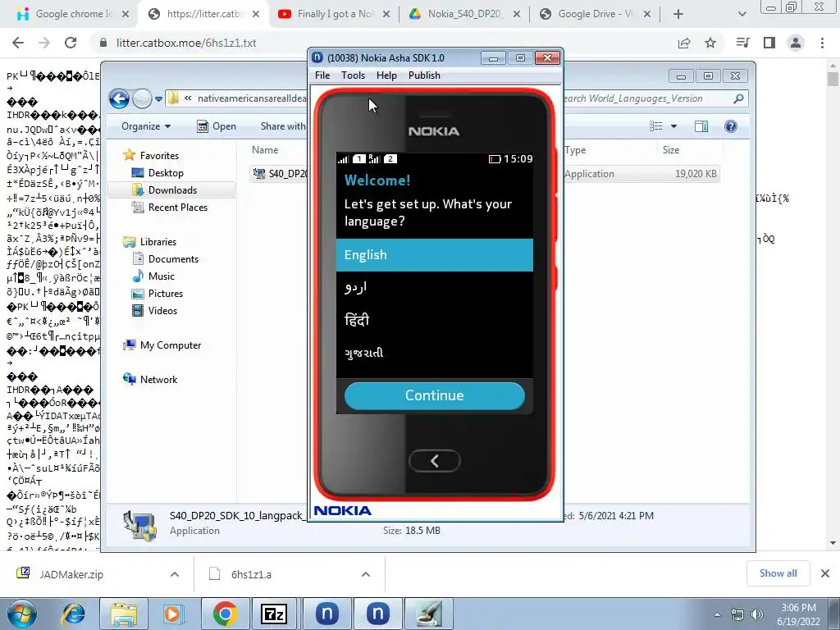Open the Publish menu in Nokia Asha SDK
The width and height of the screenshot is (840, 630).
[x=424, y=75]
